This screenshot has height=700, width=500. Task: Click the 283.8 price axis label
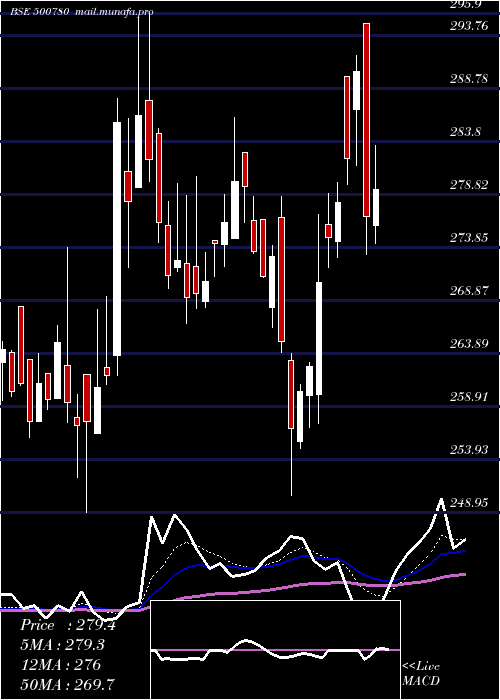[x=466, y=132]
